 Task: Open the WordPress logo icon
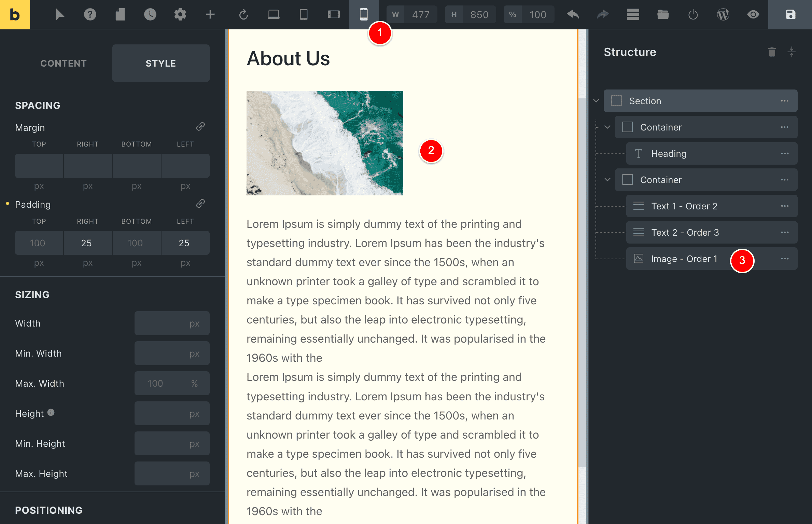(723, 14)
